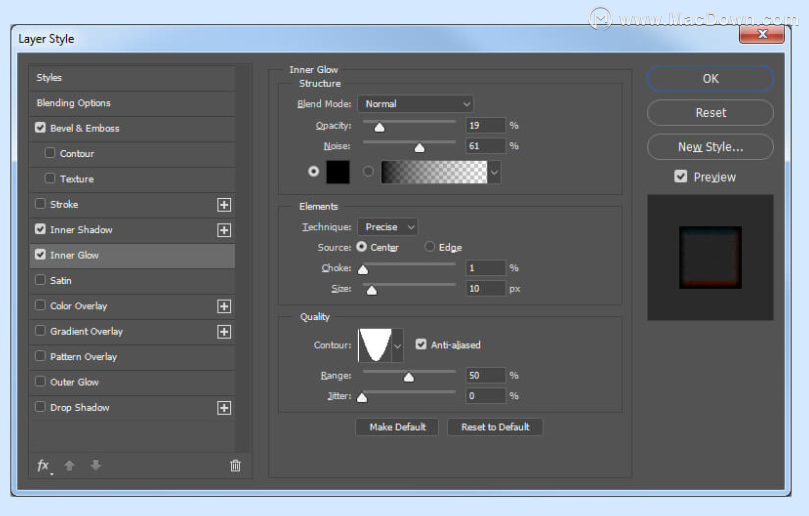Click the Opacity value field
Screen dimensions: 809x516
click(485, 125)
